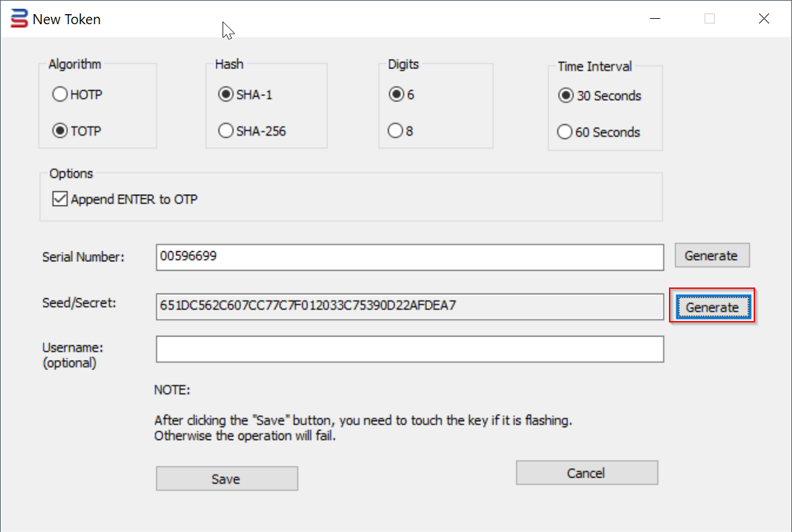The height and width of the screenshot is (532, 792).
Task: Choose SHA-1 hash option
Action: (x=226, y=95)
